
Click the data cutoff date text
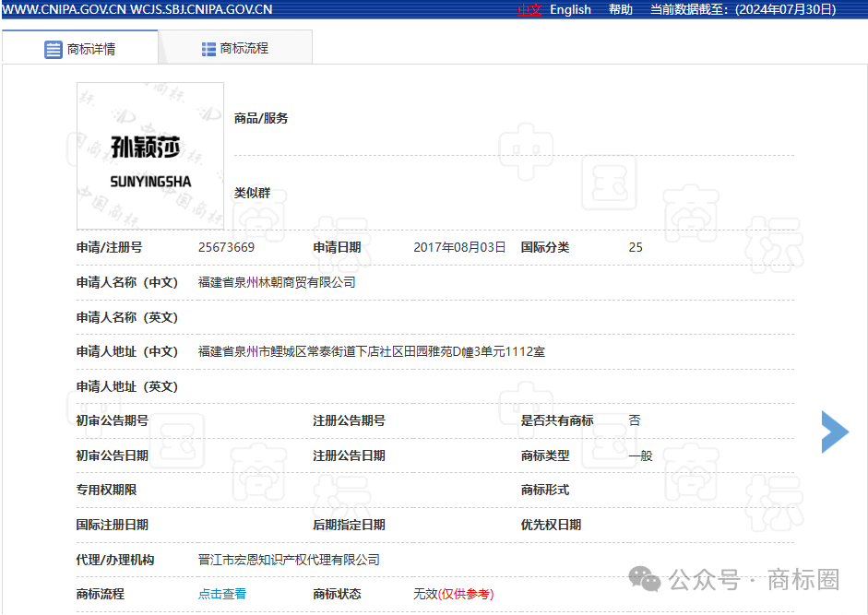743,9
